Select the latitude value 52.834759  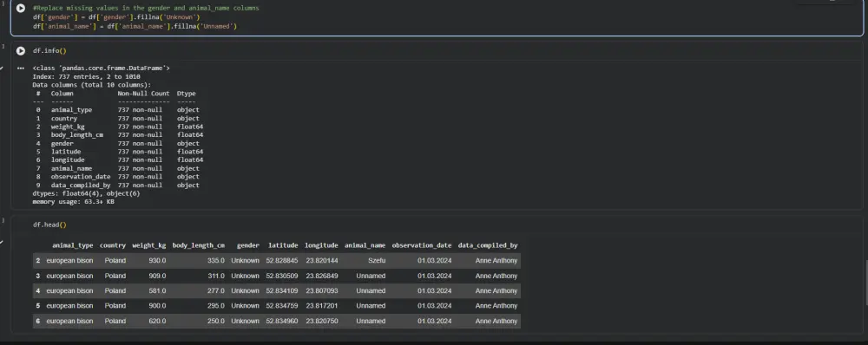282,306
